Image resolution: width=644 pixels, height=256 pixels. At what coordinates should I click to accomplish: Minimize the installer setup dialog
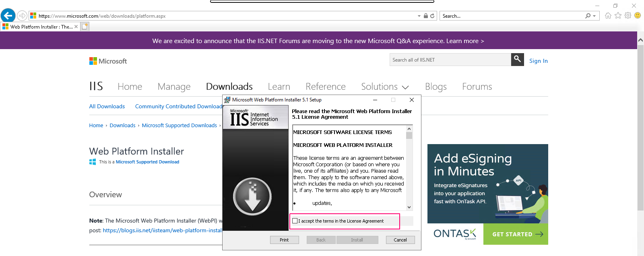pyautogui.click(x=375, y=100)
